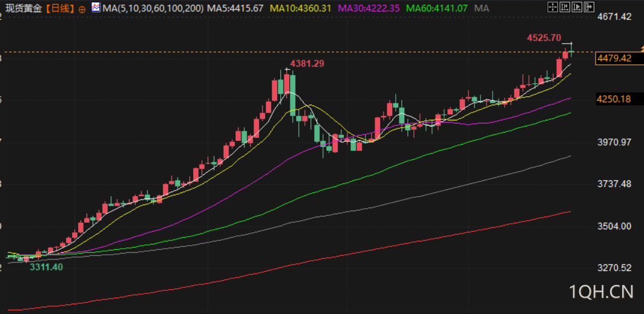644x314 pixels.
Task: Click the 3970.97 price axis label
Action: pyautogui.click(x=614, y=142)
